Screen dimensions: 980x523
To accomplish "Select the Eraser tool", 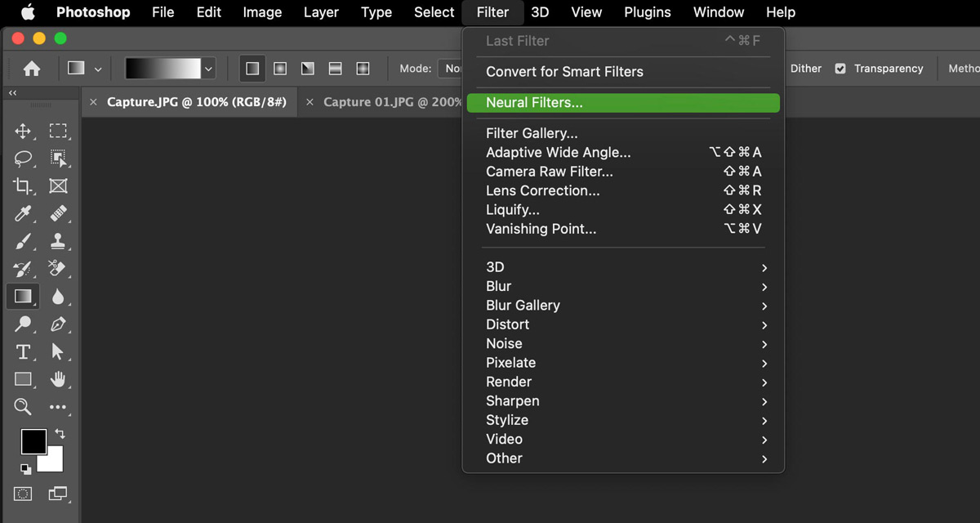I will pos(58,269).
